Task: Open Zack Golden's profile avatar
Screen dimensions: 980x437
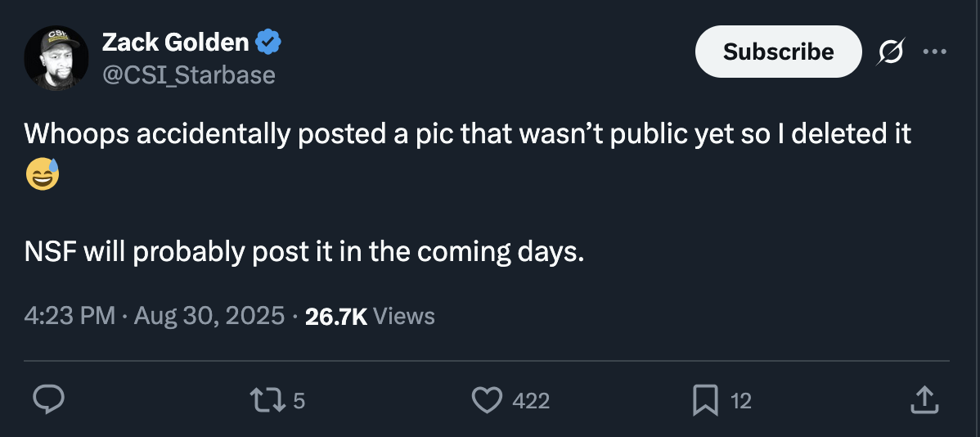Action: click(x=56, y=58)
